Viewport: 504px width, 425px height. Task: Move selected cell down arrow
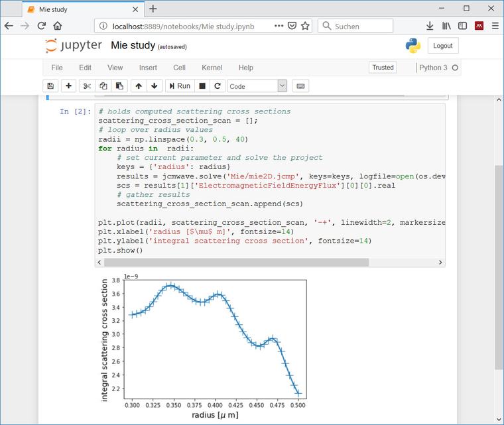tap(155, 86)
